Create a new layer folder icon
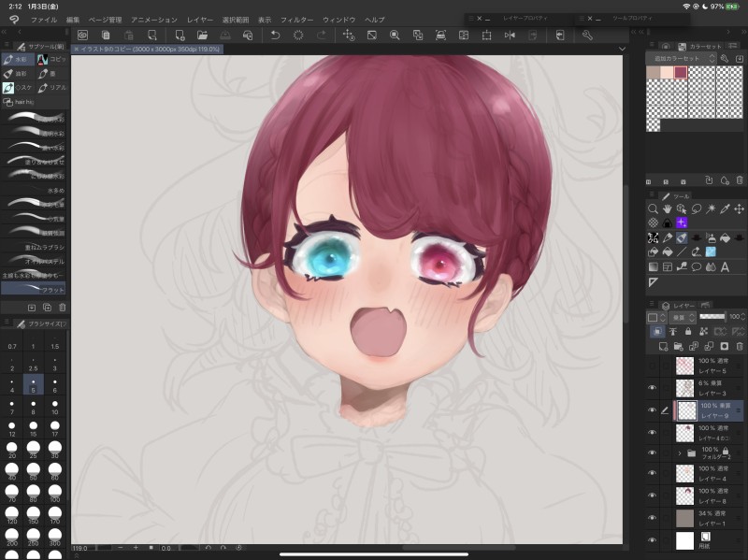Viewport: 748px width, 560px height. [679, 346]
